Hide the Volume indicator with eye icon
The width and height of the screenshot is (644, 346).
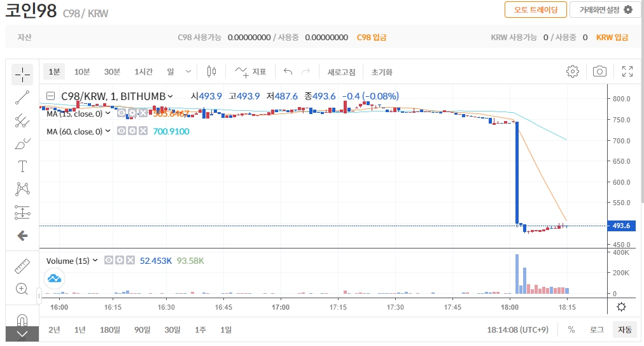[109, 260]
